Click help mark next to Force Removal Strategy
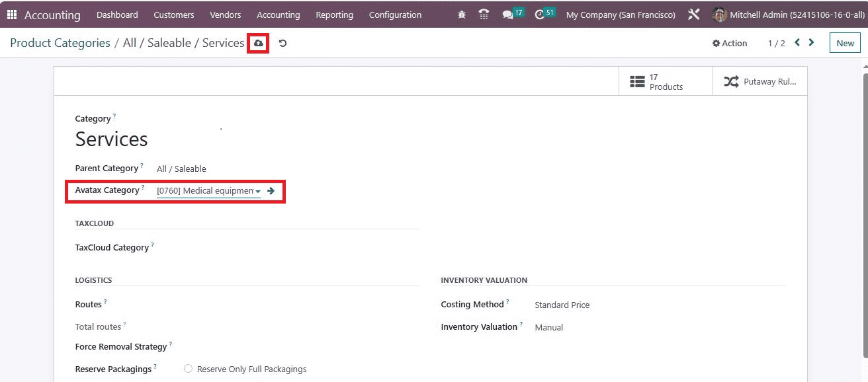Viewport: 868px width, 382px height. click(x=170, y=344)
